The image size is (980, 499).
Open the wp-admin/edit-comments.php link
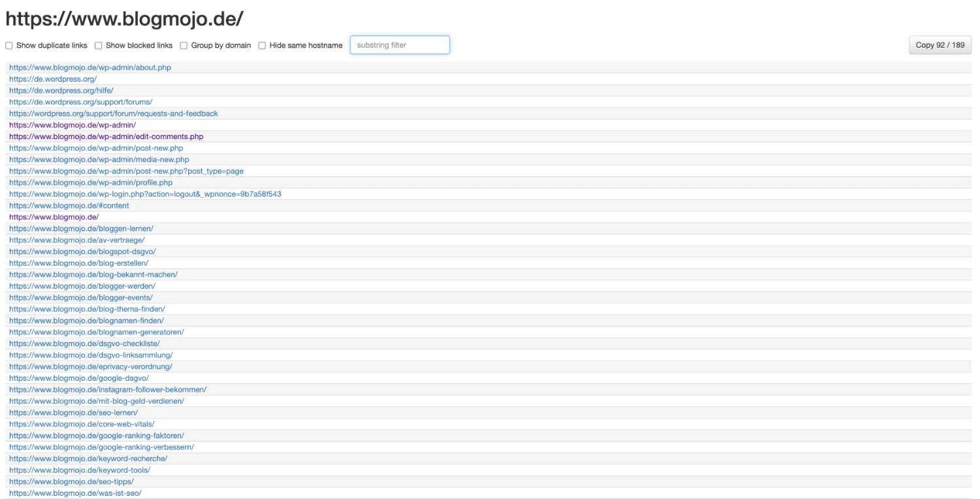click(x=106, y=137)
